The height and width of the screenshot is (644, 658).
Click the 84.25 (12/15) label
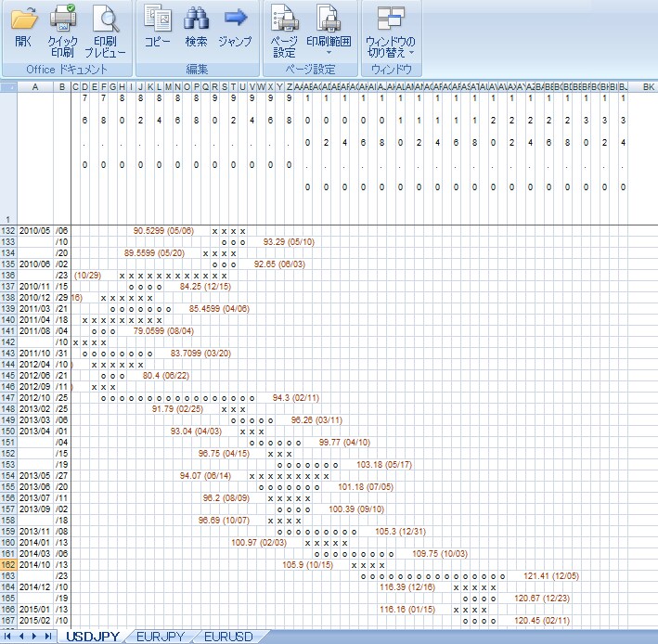pos(205,287)
